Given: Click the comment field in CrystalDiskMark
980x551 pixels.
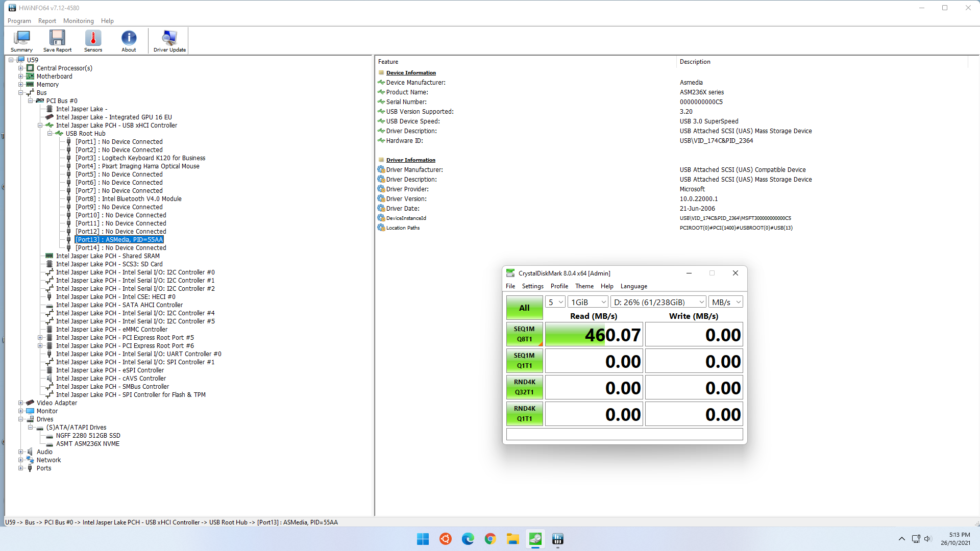Looking at the screenshot, I should click(x=624, y=434).
